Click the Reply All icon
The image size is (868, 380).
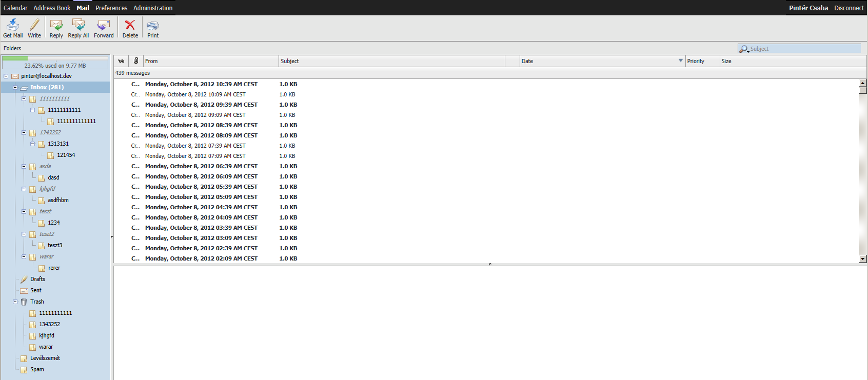(78, 25)
